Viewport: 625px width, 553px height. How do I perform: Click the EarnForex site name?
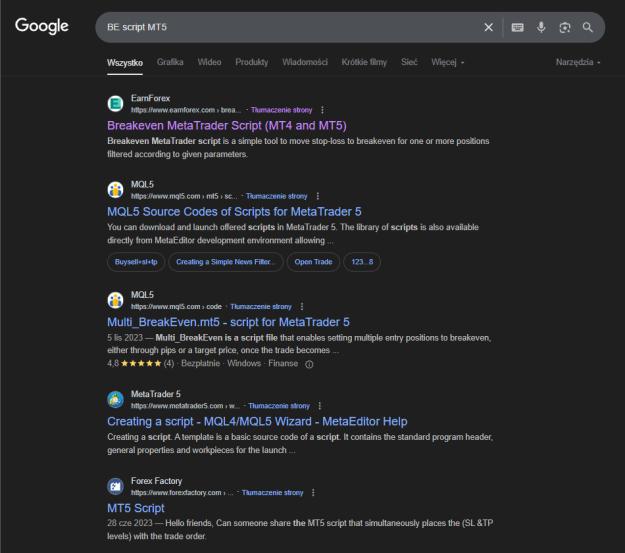(150, 98)
